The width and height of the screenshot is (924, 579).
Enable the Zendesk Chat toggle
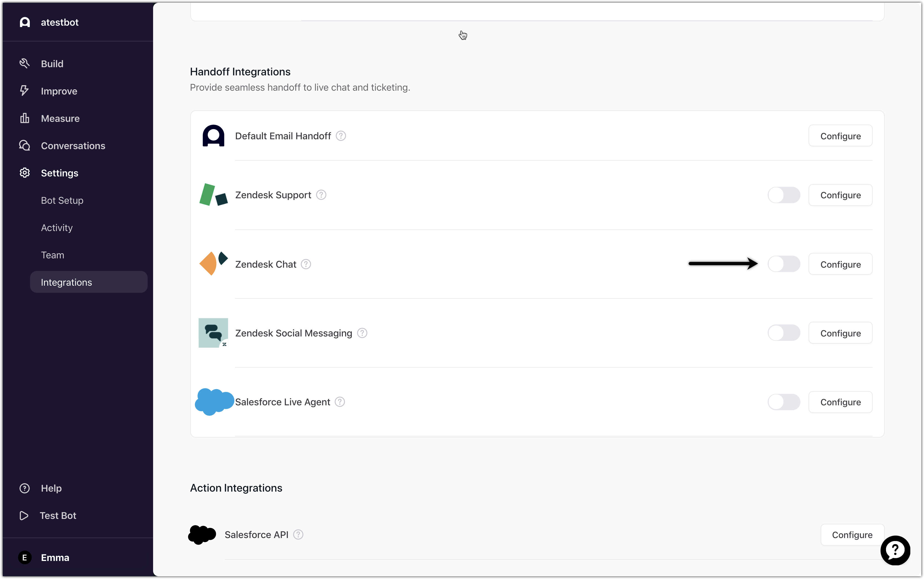[x=784, y=264]
